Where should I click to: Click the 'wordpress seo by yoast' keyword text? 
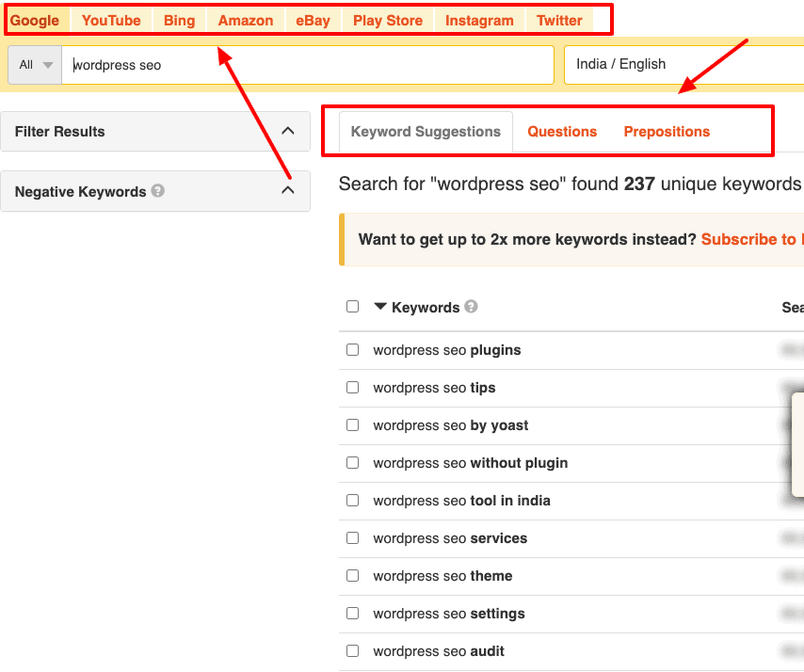point(451,425)
